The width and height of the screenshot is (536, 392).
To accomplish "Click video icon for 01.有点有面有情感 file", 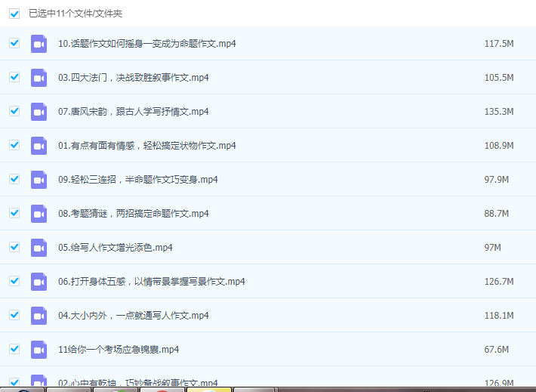I will point(39,146).
